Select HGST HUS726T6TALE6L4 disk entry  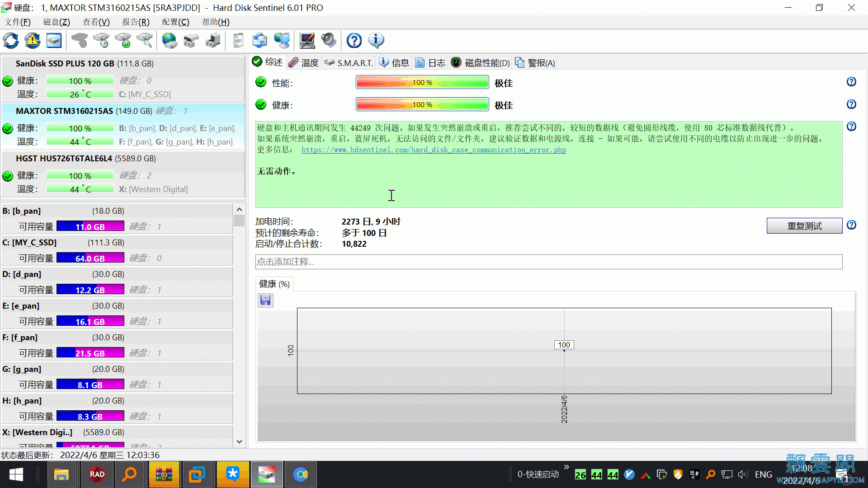coord(123,174)
